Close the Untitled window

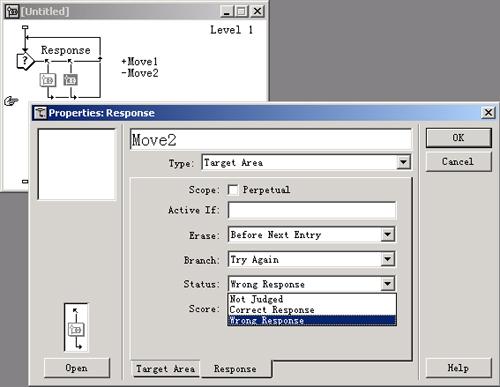click(257, 11)
